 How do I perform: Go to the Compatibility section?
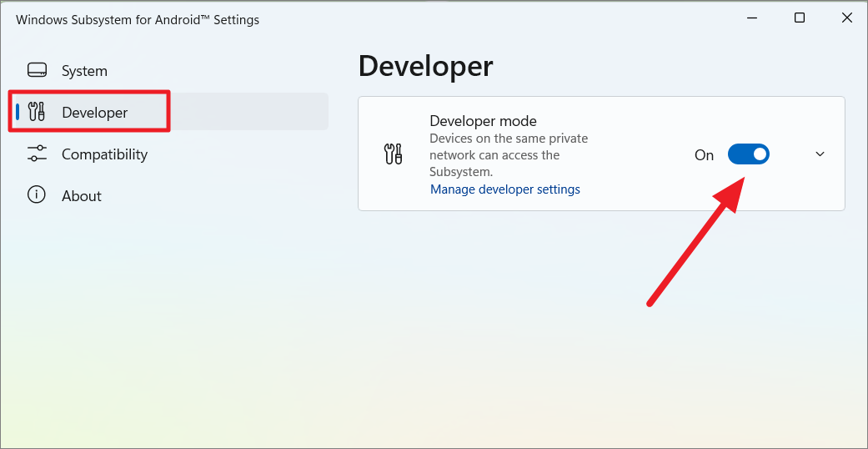[x=168, y=154]
